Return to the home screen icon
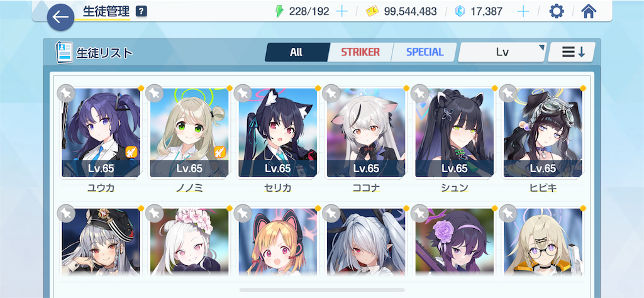The height and width of the screenshot is (298, 644). tap(589, 11)
